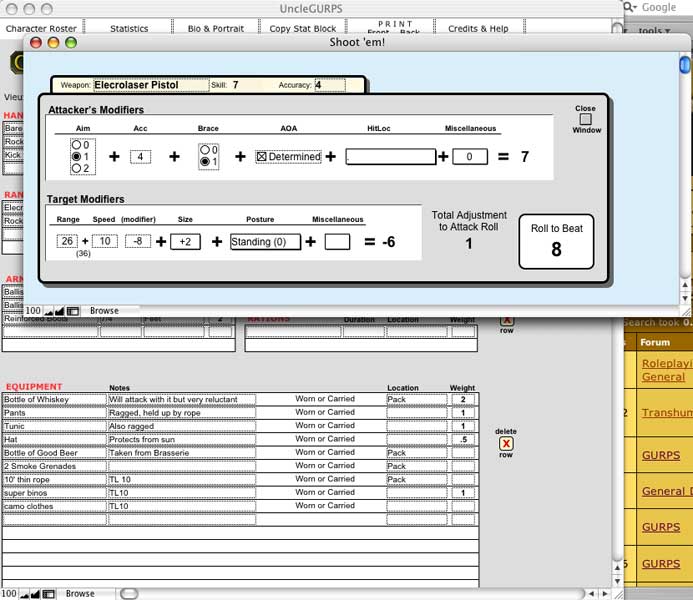This screenshot has height=600, width=693.
Task: Select Aim 1 radio button
Action: pos(76,156)
